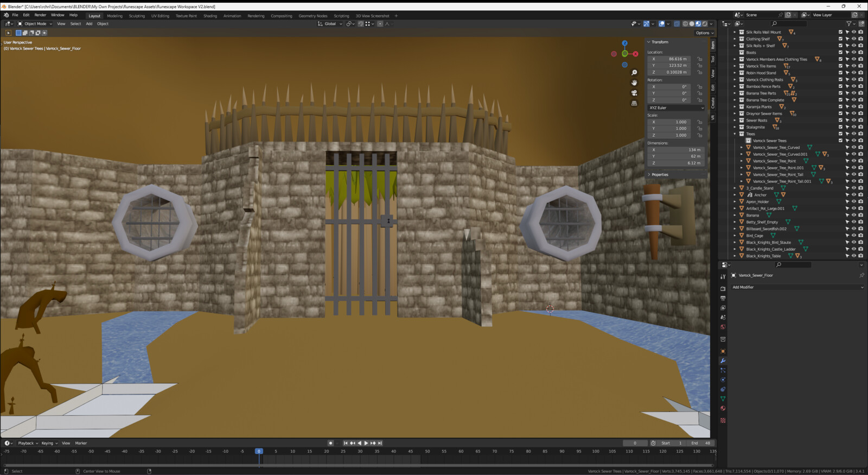Switch orthographic/perspective grid icon
This screenshot has width=868, height=475.
pos(634,103)
